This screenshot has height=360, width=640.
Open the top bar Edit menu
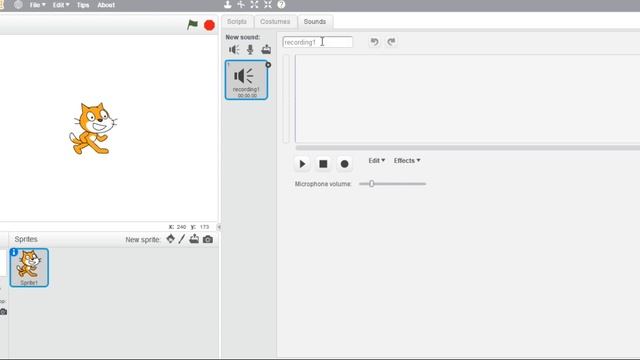tap(61, 5)
